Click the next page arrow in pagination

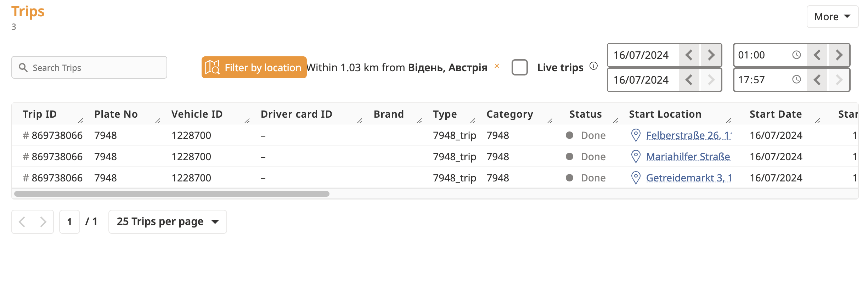click(x=43, y=222)
